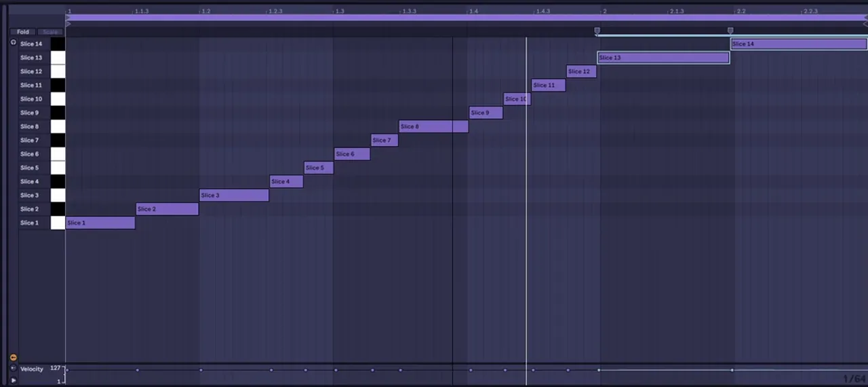Click ruler position 1.3
Screen dimensions: 868x387
pos(339,12)
